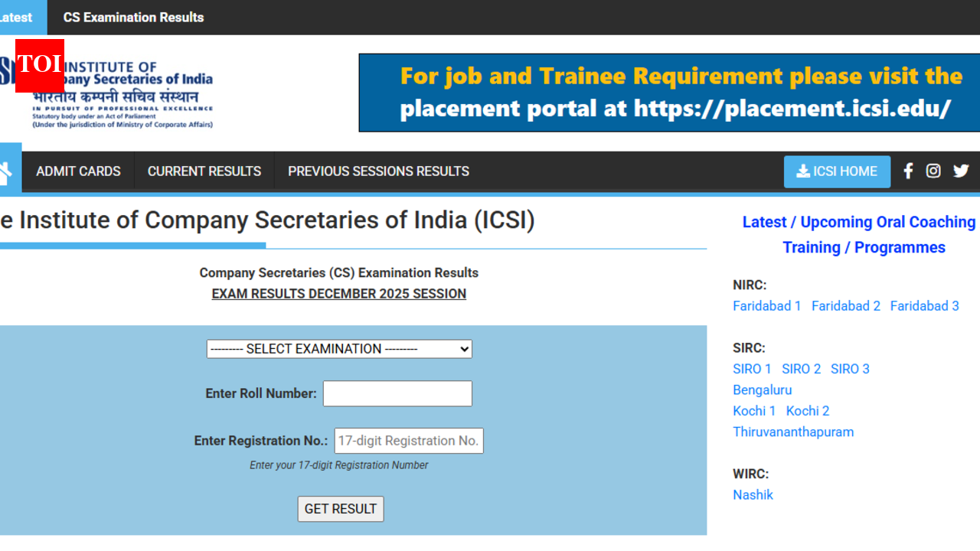
Task: Select the Bengaluru link under SIRC
Action: click(x=762, y=390)
